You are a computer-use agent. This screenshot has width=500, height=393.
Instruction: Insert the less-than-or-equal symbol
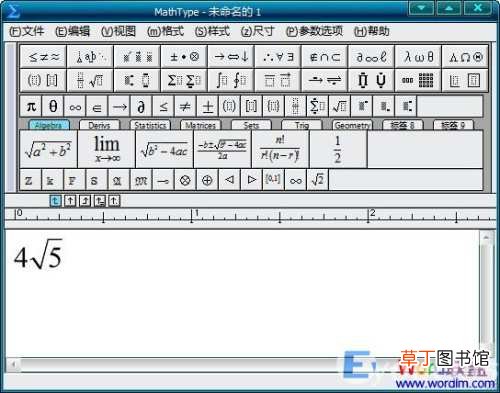[x=163, y=107]
